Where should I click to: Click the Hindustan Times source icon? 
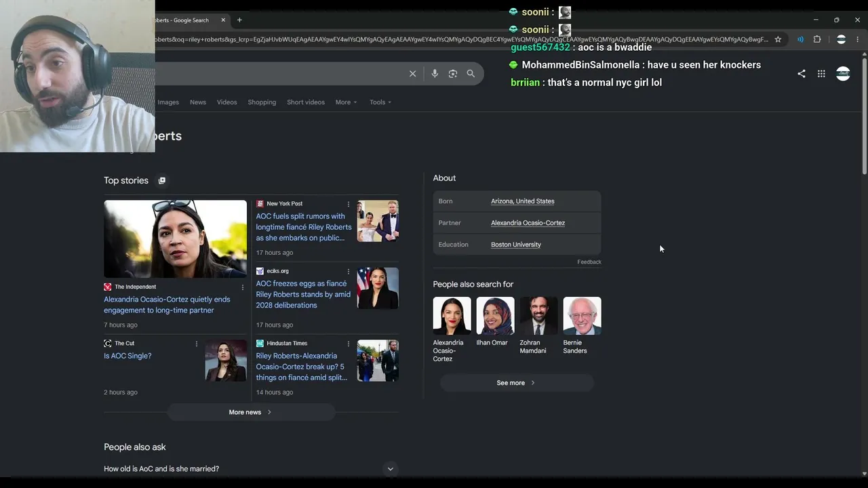click(260, 343)
